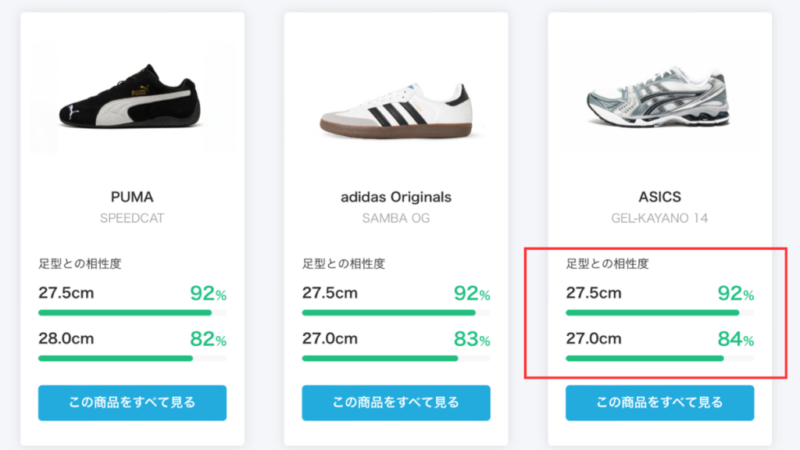Click the PUMA 82% match score

207,339
